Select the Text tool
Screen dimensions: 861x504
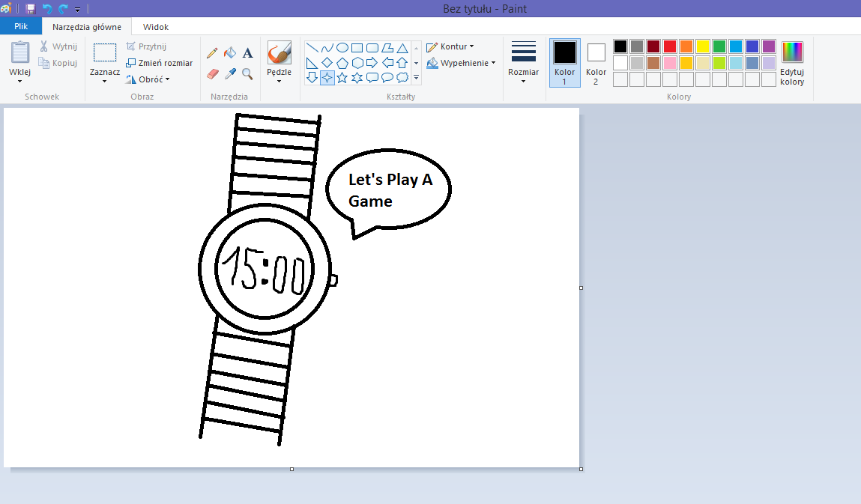pos(247,52)
